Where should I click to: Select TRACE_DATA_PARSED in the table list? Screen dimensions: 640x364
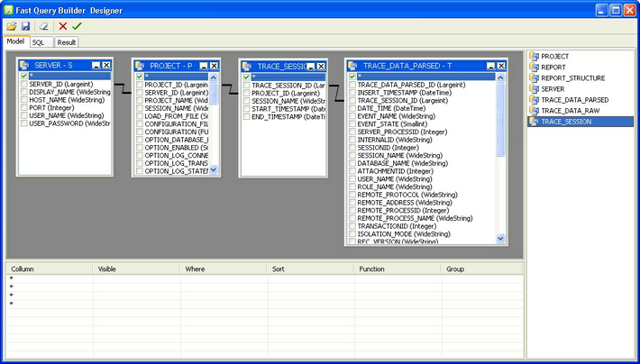575,100
